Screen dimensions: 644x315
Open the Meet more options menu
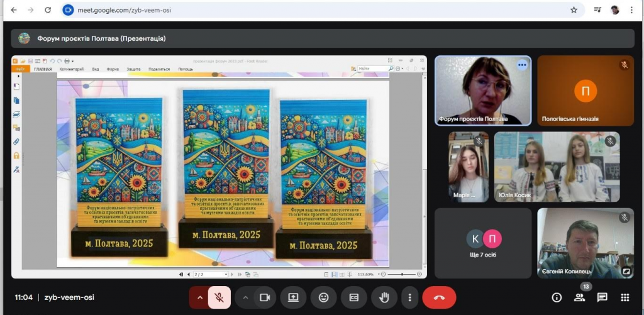pyautogui.click(x=410, y=297)
